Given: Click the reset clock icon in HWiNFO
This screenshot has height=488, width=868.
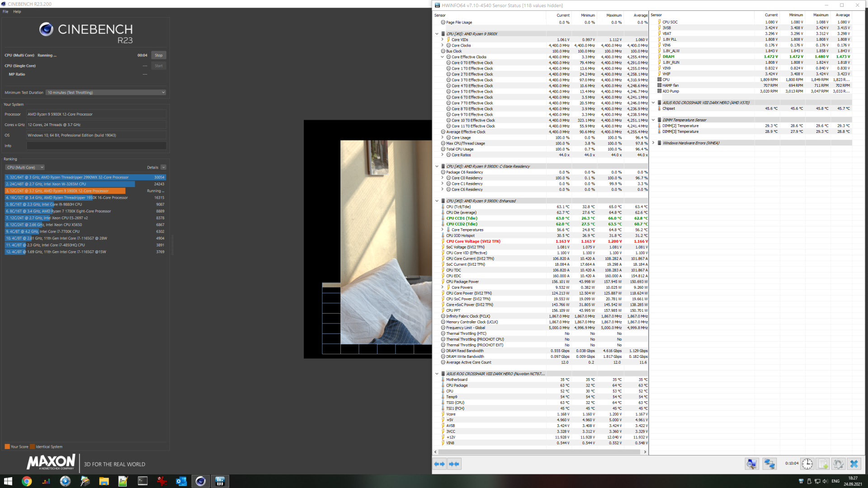Looking at the screenshot, I should (x=807, y=464).
